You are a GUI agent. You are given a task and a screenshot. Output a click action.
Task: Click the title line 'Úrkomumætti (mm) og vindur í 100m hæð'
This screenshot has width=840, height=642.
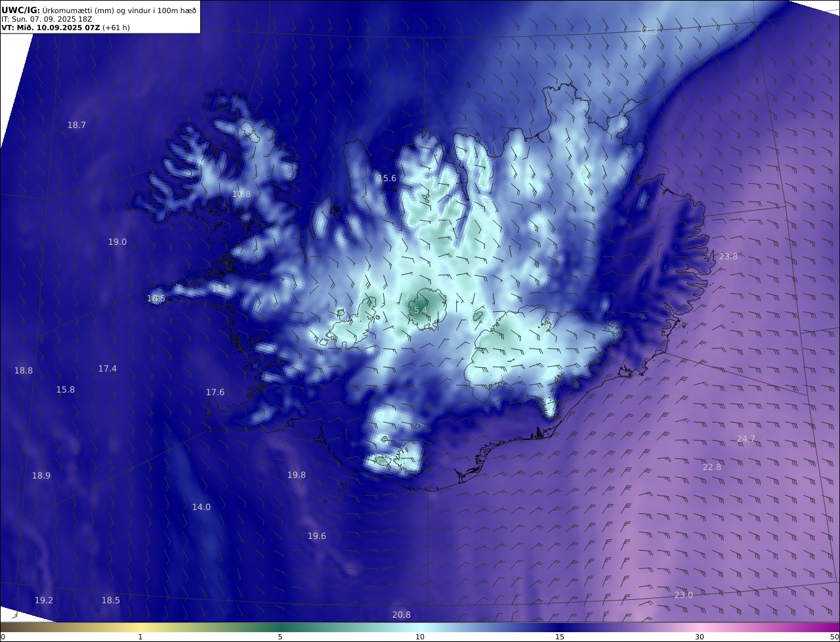pyautogui.click(x=119, y=10)
